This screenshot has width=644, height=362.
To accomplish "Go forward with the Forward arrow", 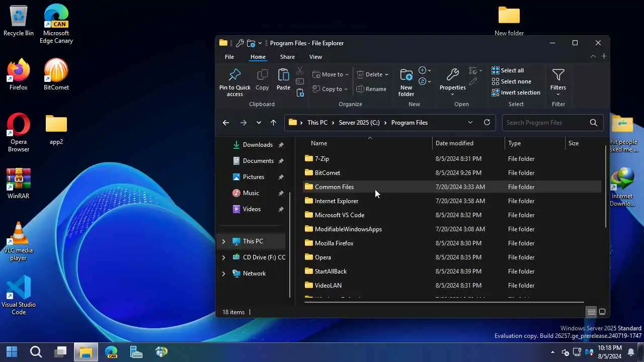I will 244,123.
